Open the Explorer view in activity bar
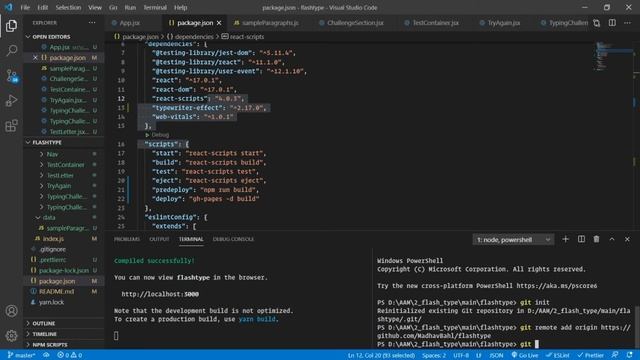The width and height of the screenshot is (640, 360). (x=11, y=26)
